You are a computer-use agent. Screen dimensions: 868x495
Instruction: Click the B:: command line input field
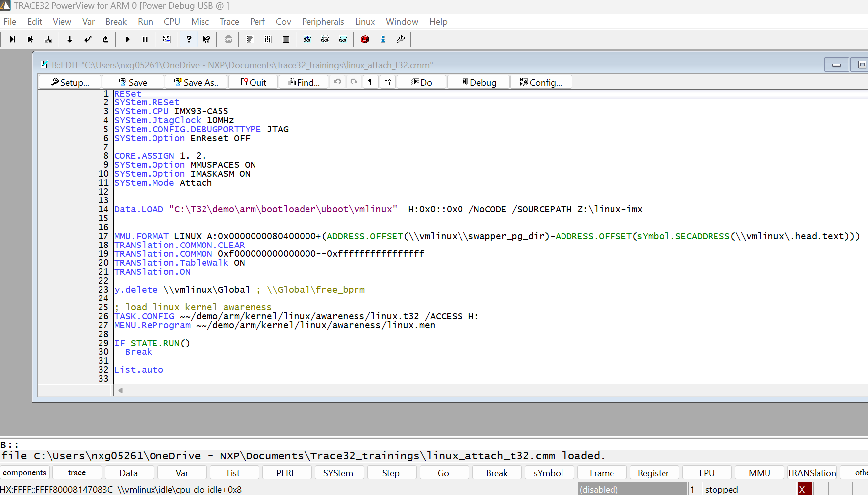198,445
